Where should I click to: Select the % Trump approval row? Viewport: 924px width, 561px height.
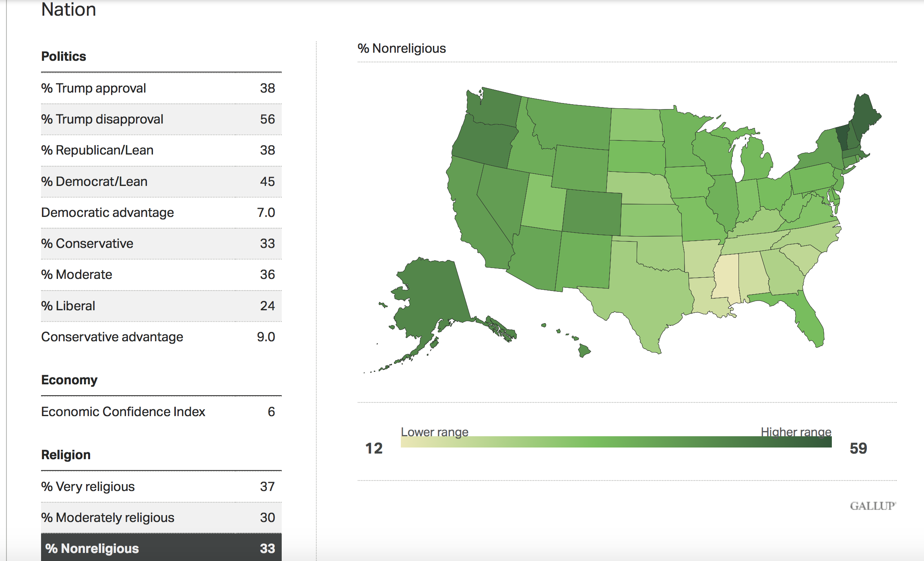point(161,88)
